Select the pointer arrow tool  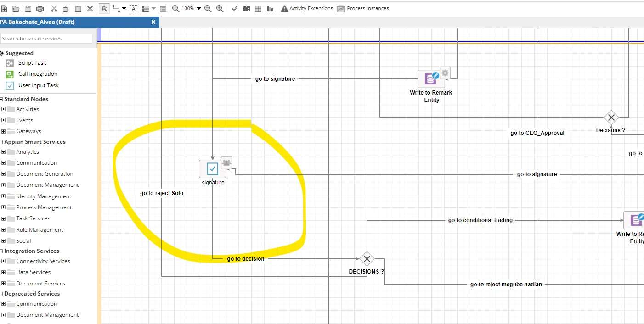click(x=104, y=8)
